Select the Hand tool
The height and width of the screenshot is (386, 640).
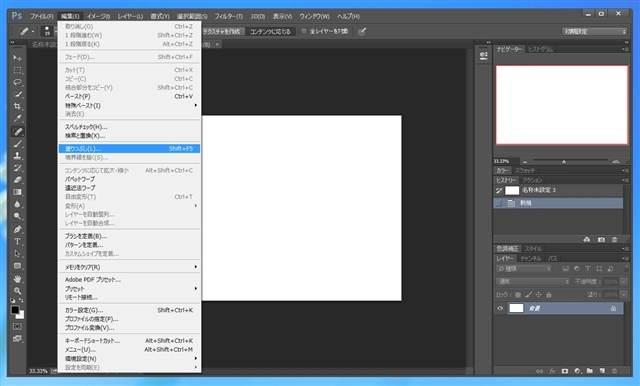coord(17,279)
